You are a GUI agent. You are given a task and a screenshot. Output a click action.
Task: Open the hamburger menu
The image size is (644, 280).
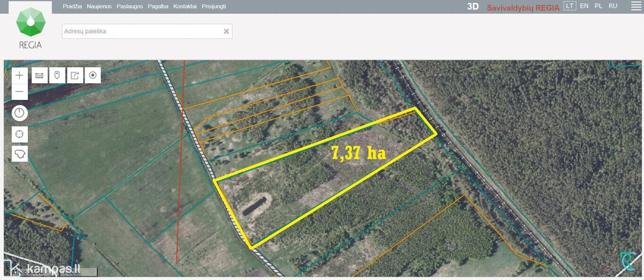tap(636, 6)
